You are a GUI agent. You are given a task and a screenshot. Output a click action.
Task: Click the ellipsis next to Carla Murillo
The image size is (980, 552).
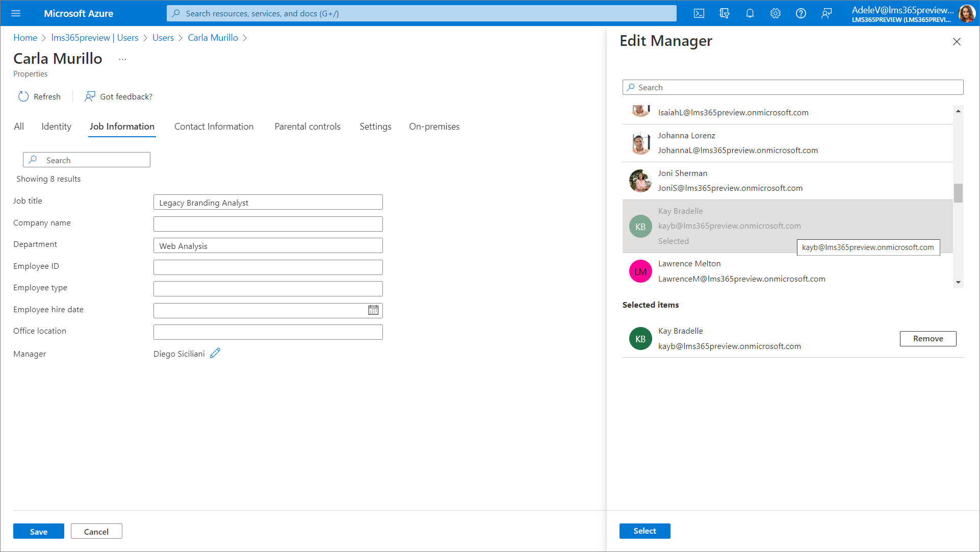(122, 59)
